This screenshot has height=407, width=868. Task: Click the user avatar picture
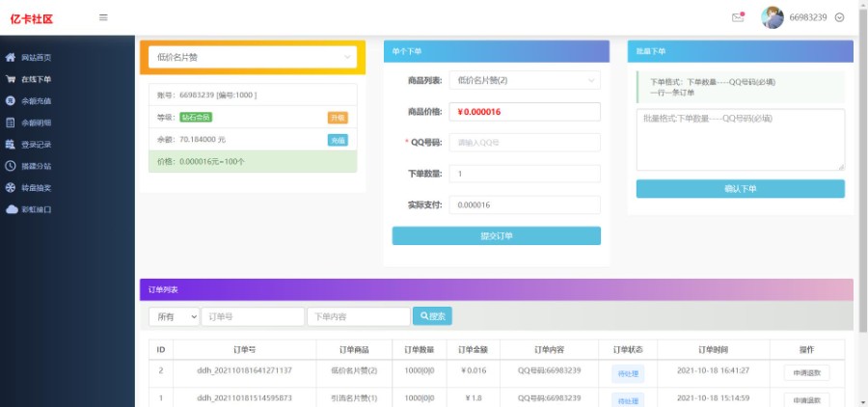772,17
